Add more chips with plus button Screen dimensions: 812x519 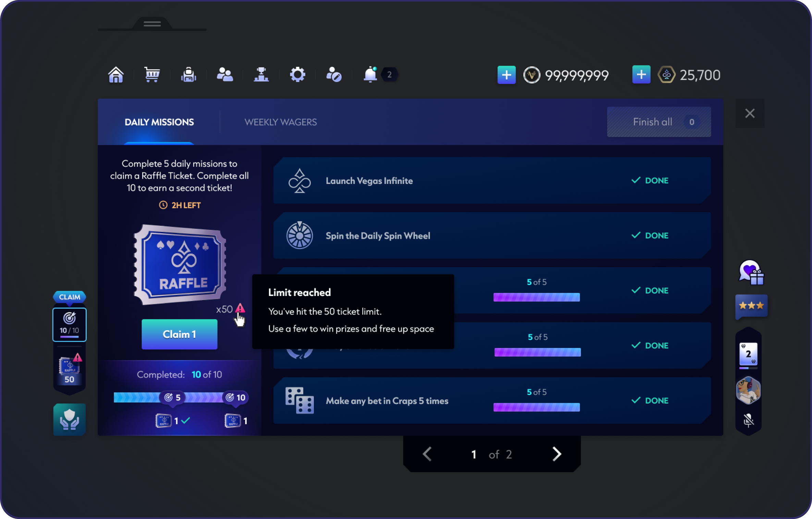[x=506, y=75]
